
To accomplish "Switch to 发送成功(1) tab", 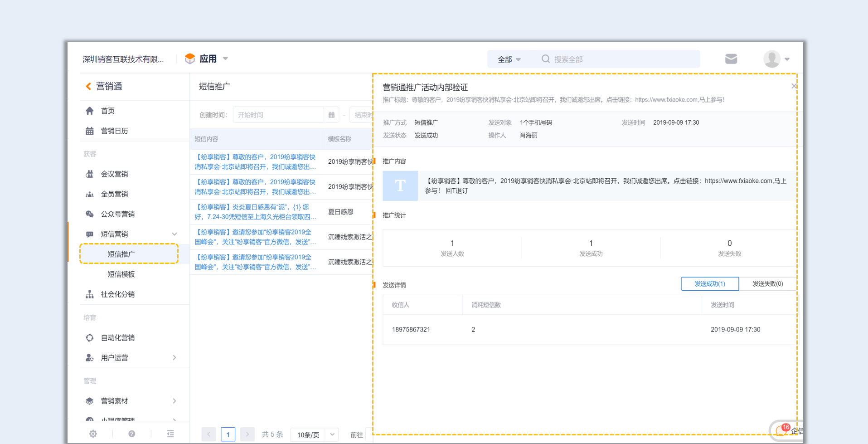I will pos(710,284).
